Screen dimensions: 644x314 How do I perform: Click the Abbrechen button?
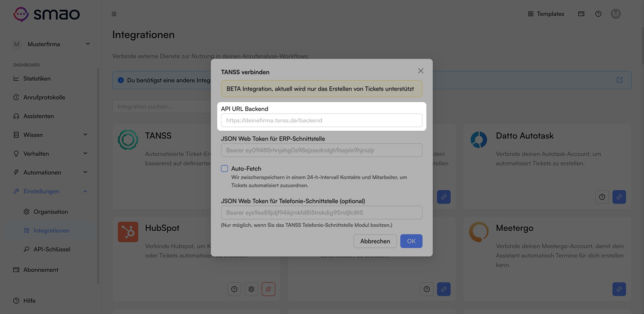click(375, 241)
